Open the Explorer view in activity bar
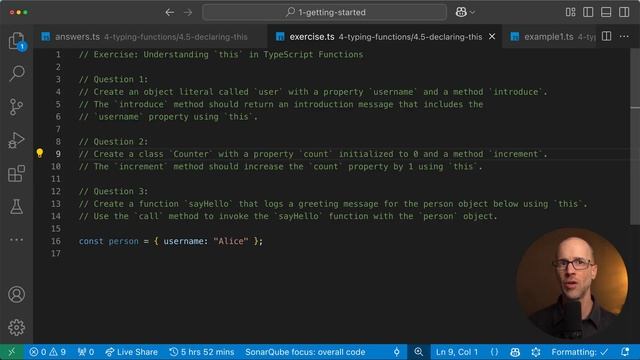This screenshot has height=360, width=640. [x=16, y=41]
